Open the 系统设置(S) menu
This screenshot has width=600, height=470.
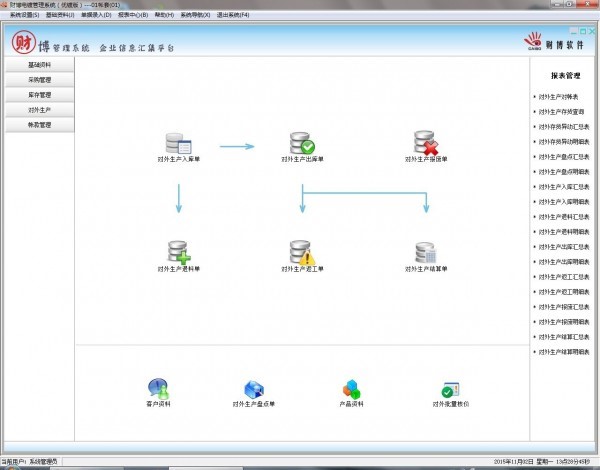[x=25, y=16]
